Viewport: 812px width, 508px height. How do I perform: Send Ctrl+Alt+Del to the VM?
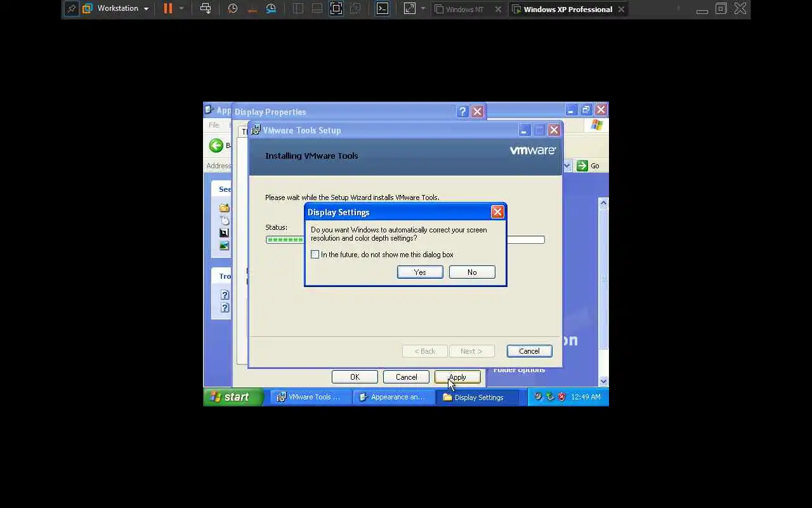(206, 9)
